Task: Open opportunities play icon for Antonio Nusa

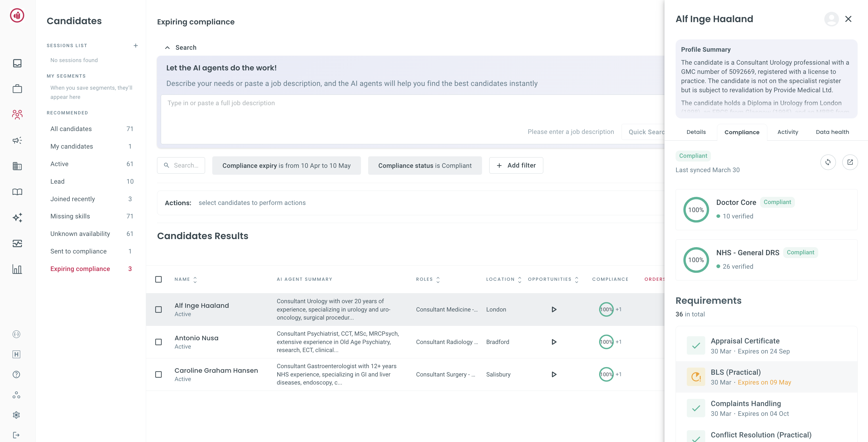Action: click(x=554, y=342)
